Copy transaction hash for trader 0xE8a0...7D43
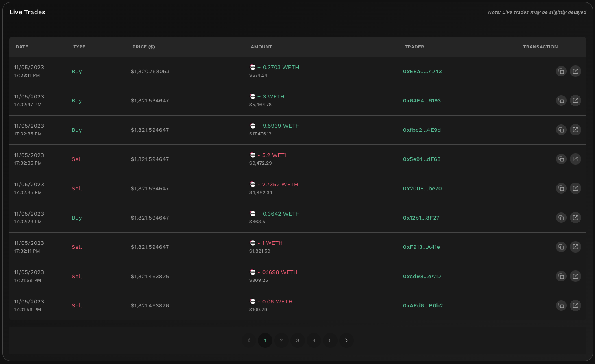 [561, 71]
